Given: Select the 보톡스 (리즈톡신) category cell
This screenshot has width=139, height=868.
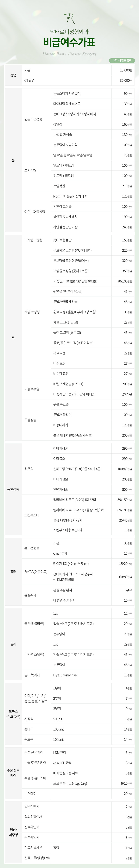Looking at the screenshot, I should (13, 713).
